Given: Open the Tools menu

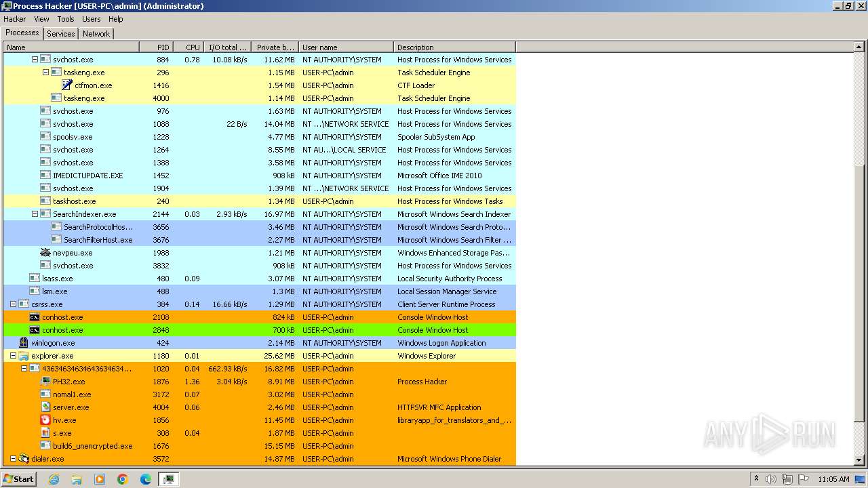Looking at the screenshot, I should click(66, 19).
